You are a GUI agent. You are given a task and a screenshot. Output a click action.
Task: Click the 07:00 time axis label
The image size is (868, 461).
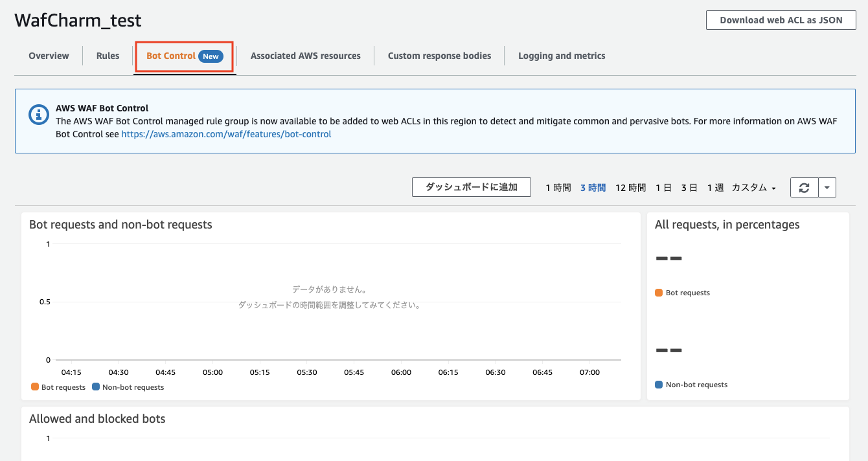coord(589,372)
